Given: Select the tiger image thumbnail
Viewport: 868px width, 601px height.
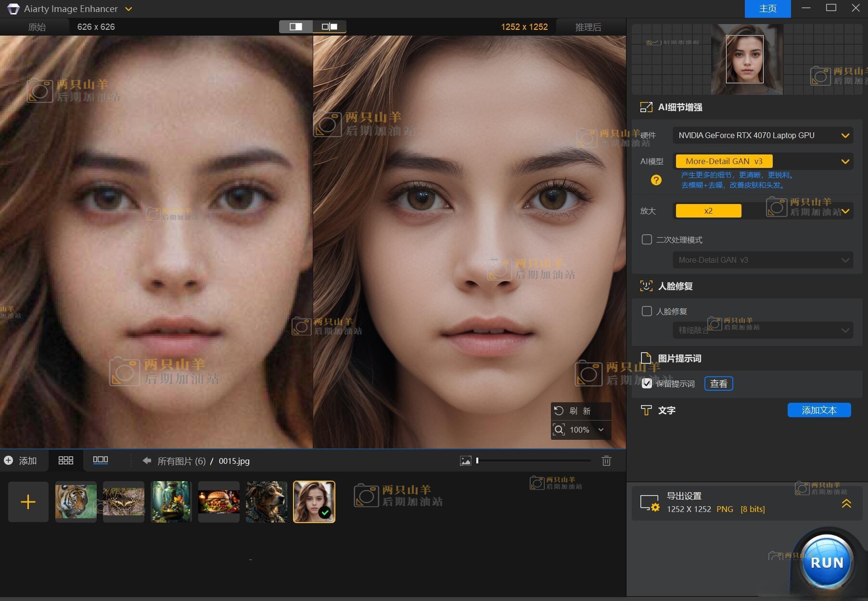Looking at the screenshot, I should 76,502.
